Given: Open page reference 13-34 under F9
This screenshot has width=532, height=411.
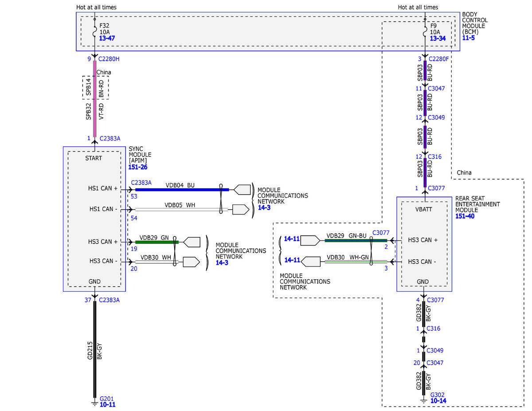Looking at the screenshot, I should [x=438, y=39].
